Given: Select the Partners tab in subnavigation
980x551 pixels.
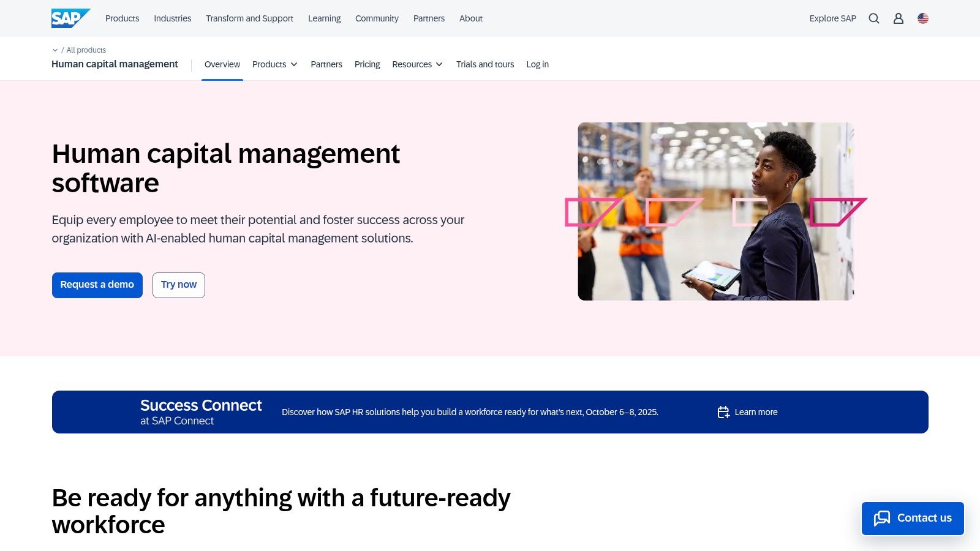Looking at the screenshot, I should pos(326,64).
